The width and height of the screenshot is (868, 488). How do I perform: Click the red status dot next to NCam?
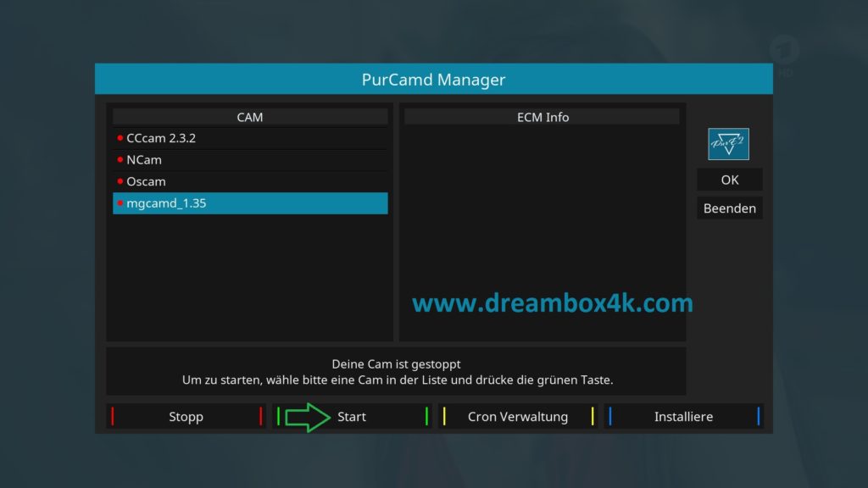(120, 159)
